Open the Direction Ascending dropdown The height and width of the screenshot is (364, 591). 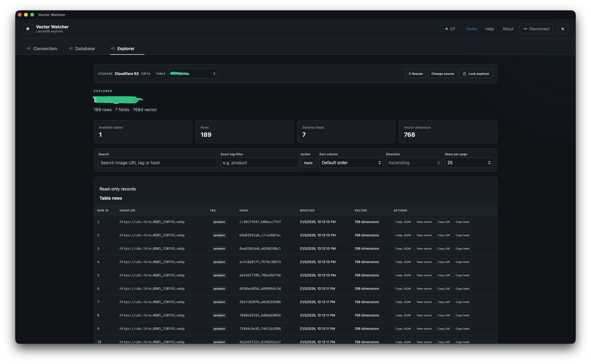pyautogui.click(x=414, y=163)
